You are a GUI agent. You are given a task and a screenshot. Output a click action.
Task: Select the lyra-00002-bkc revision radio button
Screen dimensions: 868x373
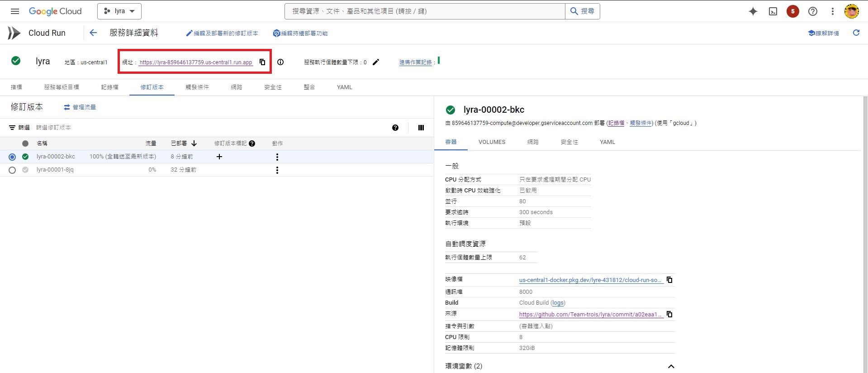pyautogui.click(x=12, y=157)
